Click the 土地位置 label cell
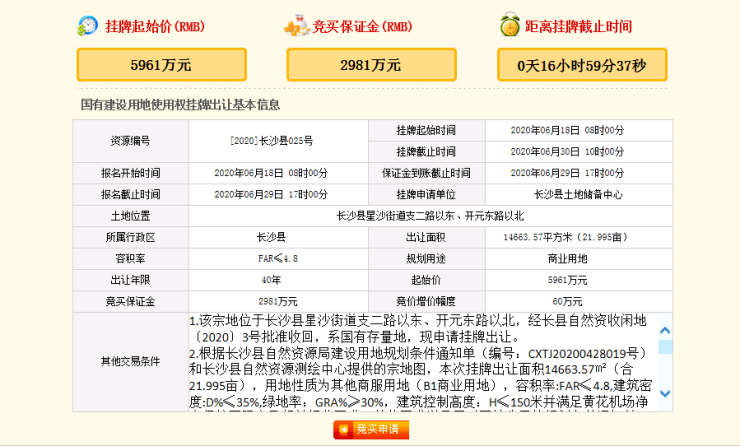 (131, 216)
